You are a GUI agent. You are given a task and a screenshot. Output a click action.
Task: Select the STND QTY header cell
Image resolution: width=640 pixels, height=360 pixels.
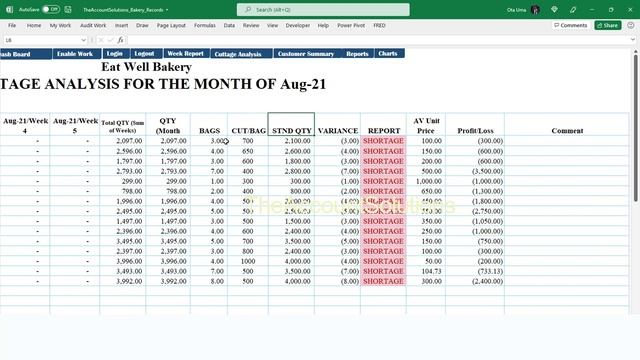[291, 124]
